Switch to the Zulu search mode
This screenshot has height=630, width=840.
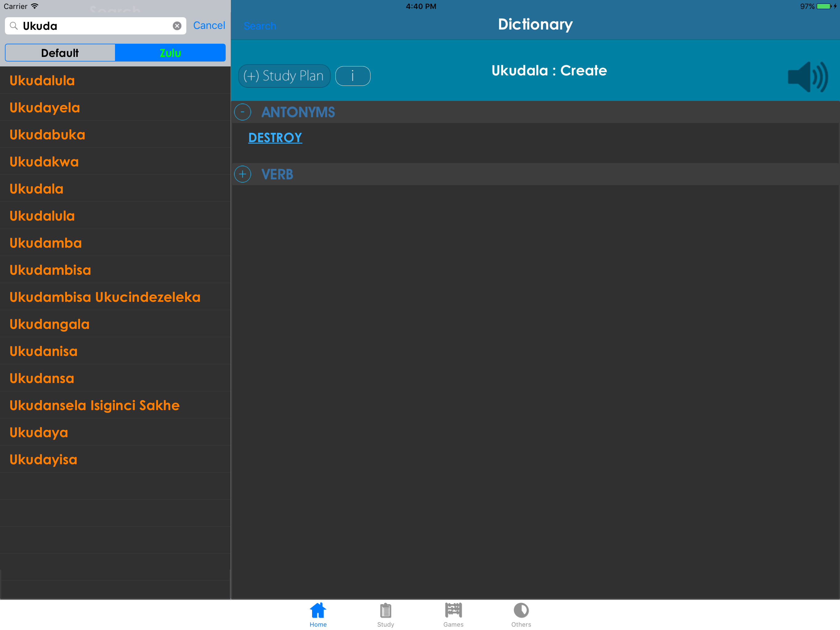pyautogui.click(x=170, y=53)
